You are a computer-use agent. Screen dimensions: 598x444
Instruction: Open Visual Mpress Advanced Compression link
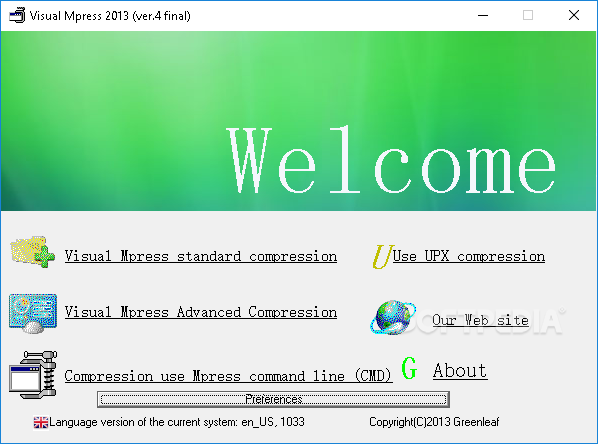[x=201, y=312]
